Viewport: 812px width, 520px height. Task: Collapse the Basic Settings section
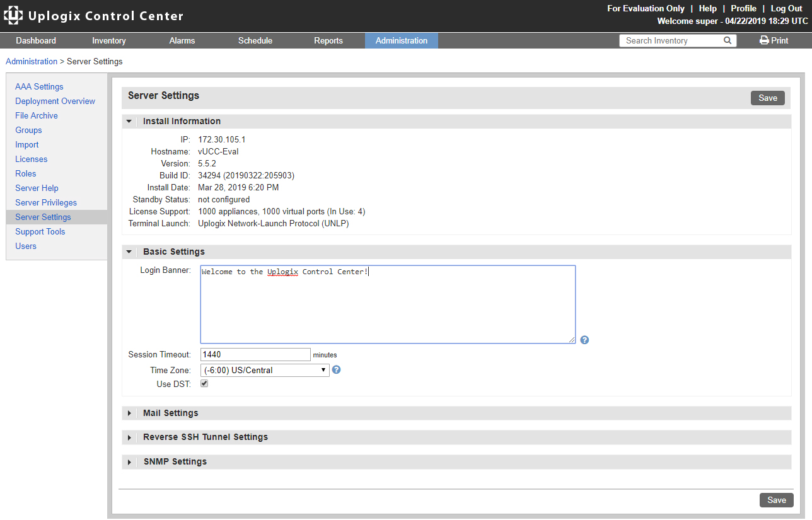pos(129,251)
